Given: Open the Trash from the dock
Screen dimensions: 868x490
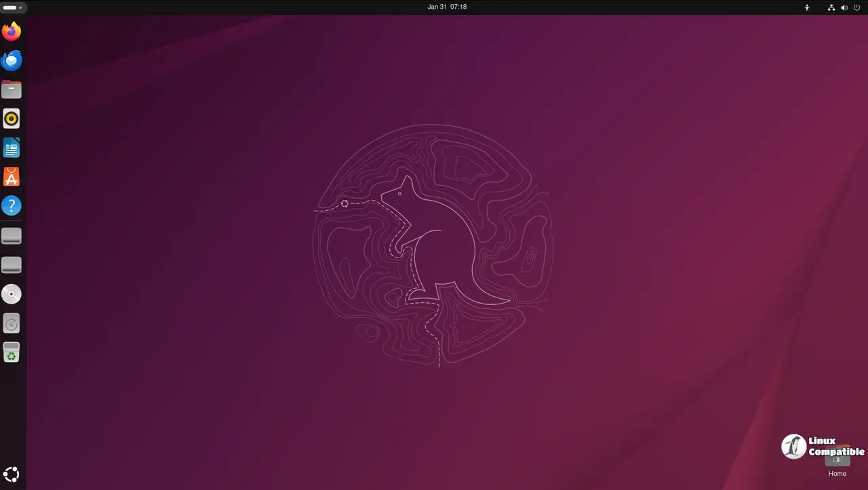Looking at the screenshot, I should click(x=12, y=352).
